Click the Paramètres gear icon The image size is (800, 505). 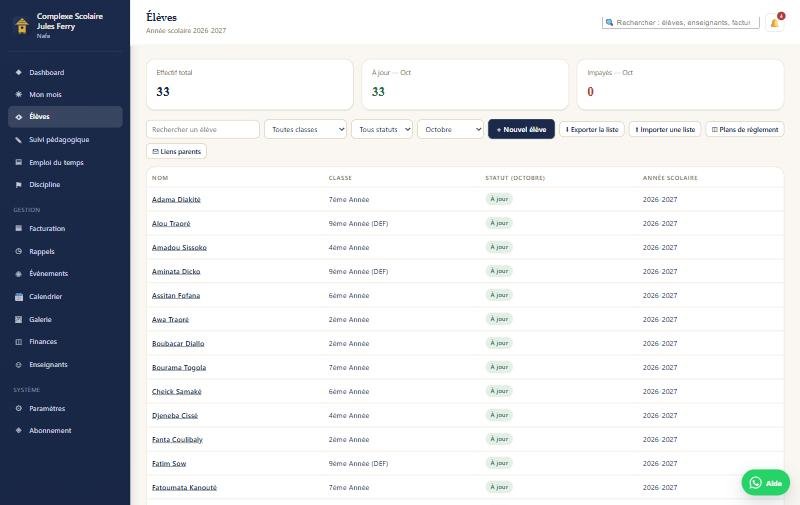[19, 409]
